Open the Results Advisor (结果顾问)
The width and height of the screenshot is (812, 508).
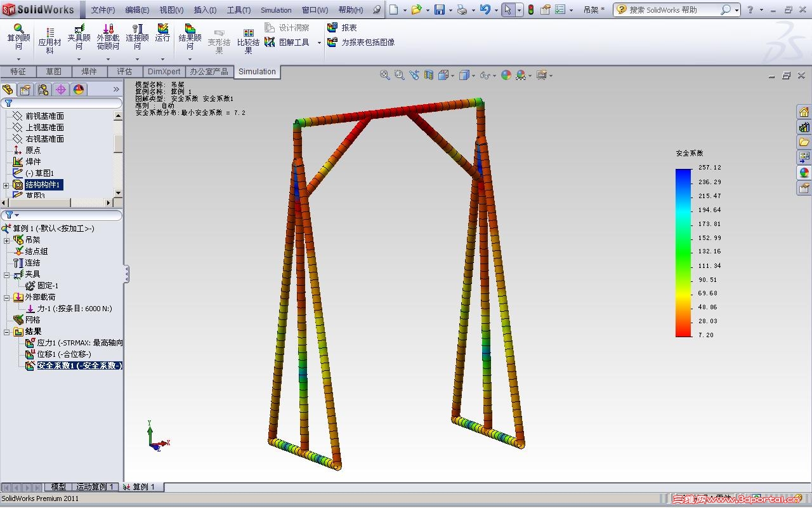pyautogui.click(x=190, y=37)
